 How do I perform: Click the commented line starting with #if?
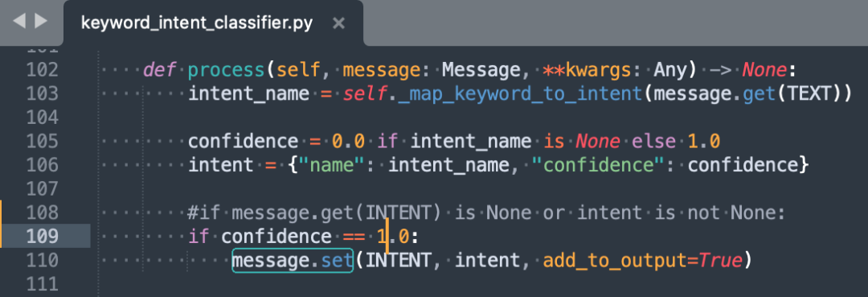pyautogui.click(x=486, y=212)
